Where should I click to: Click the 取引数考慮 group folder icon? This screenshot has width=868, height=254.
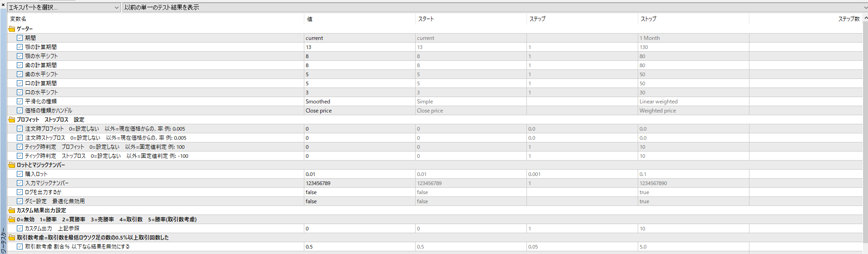12,238
